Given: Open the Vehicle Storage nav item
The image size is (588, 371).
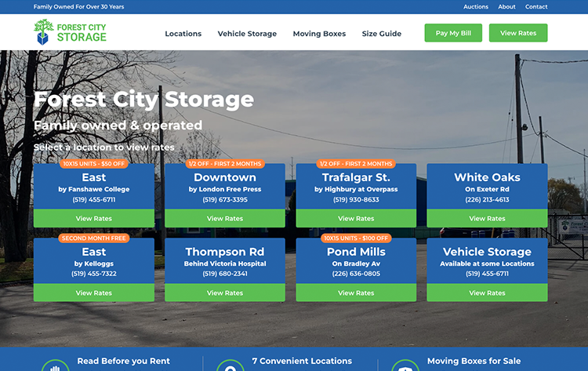Looking at the screenshot, I should point(247,34).
